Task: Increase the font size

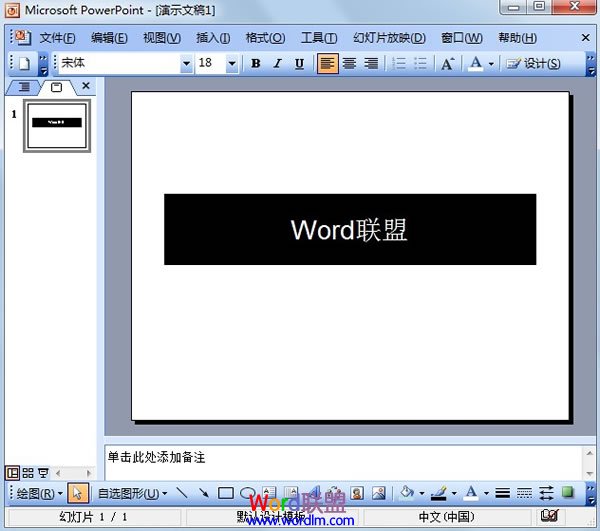Action: 448,64
